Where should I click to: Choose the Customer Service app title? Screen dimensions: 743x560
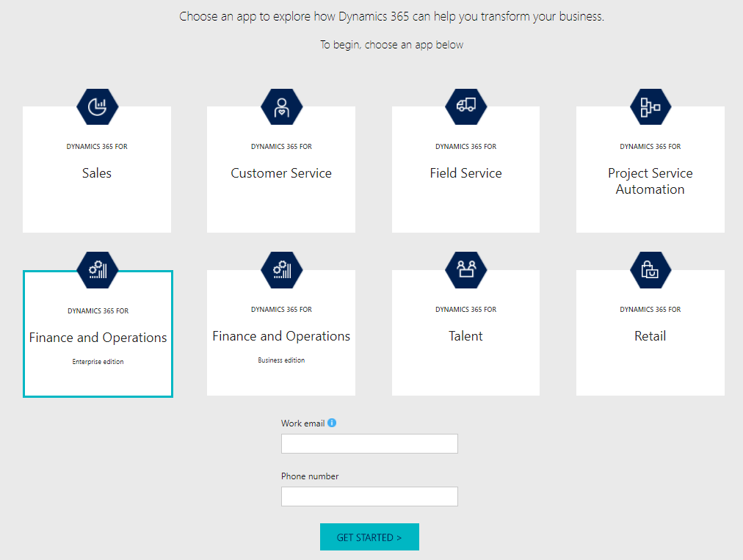pyautogui.click(x=281, y=173)
